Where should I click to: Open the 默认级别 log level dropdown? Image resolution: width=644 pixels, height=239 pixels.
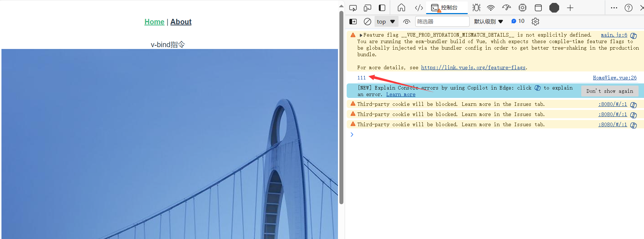tap(488, 21)
